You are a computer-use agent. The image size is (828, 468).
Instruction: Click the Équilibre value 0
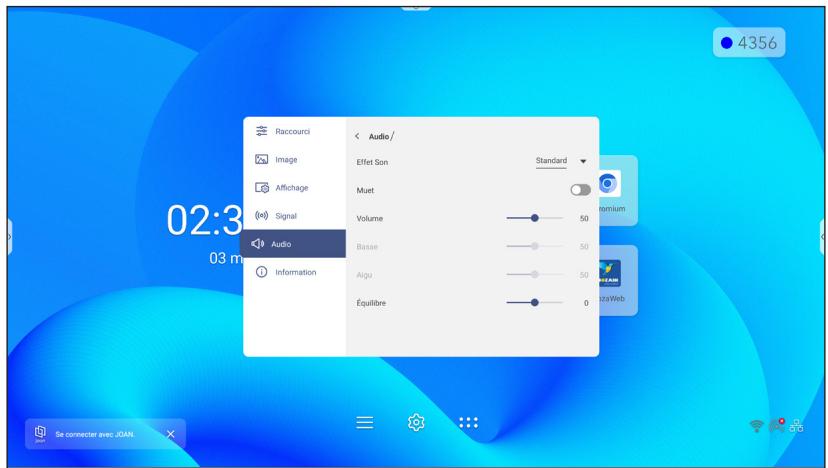586,303
